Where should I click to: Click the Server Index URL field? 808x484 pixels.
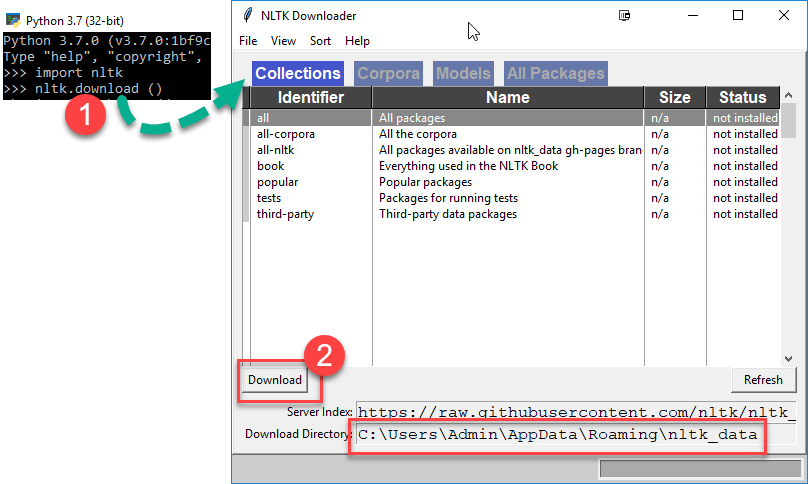pyautogui.click(x=576, y=412)
